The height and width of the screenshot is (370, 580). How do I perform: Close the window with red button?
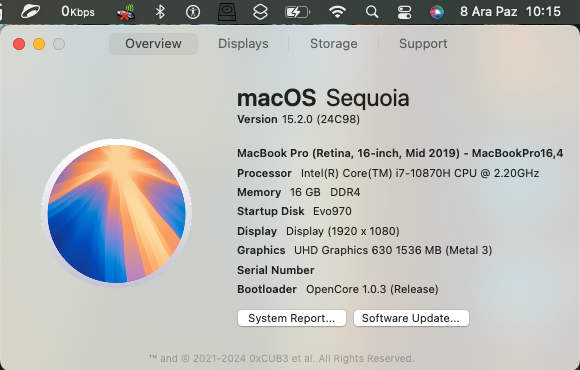(19, 44)
